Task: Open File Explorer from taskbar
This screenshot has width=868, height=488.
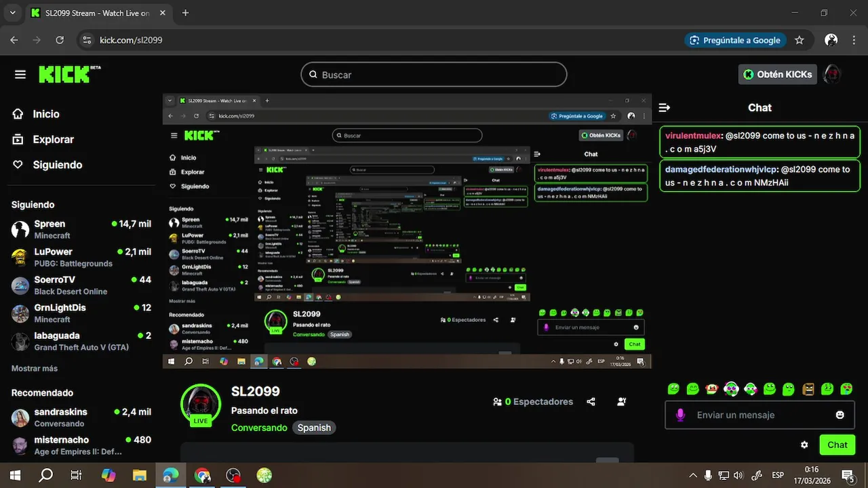Action: click(x=140, y=475)
